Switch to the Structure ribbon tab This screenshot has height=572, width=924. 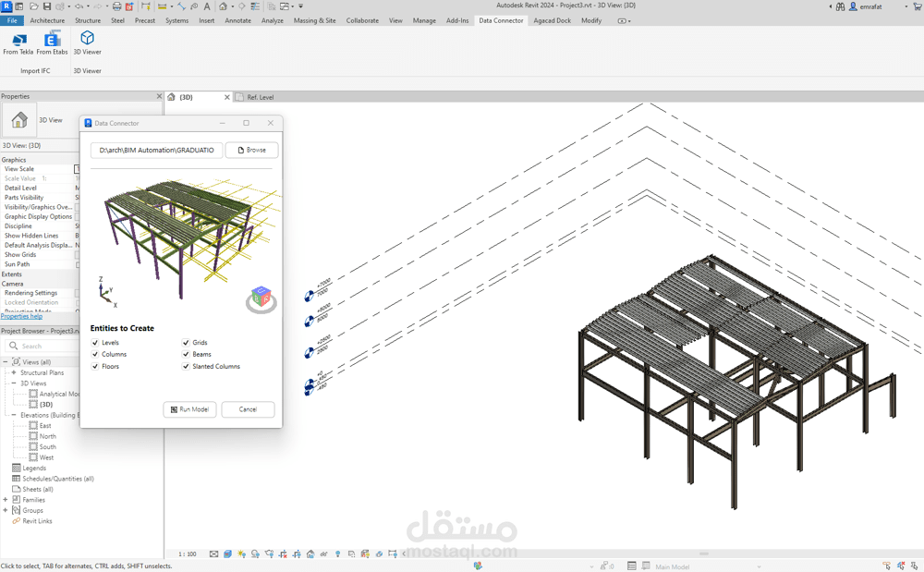click(88, 20)
